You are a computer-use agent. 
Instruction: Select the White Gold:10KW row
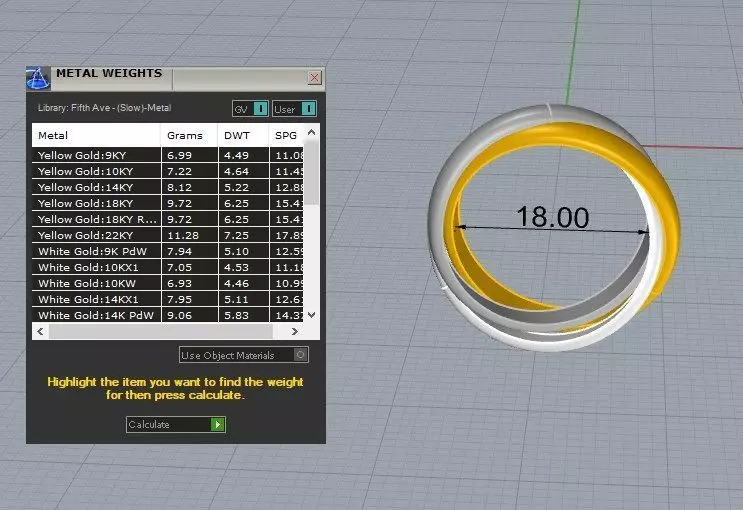click(168, 283)
